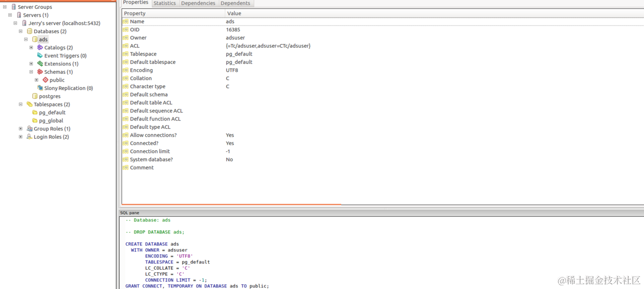The image size is (644, 289).
Task: Click the pg_default tablespace icon
Action: pos(35,112)
